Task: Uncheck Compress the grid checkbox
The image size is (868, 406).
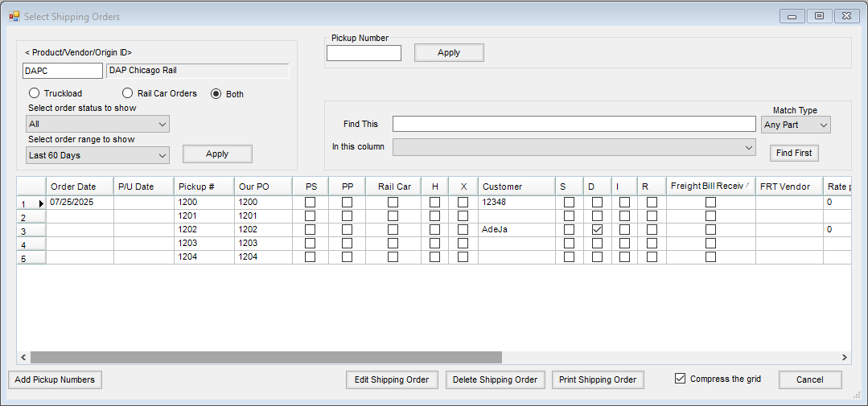Action: coord(681,379)
